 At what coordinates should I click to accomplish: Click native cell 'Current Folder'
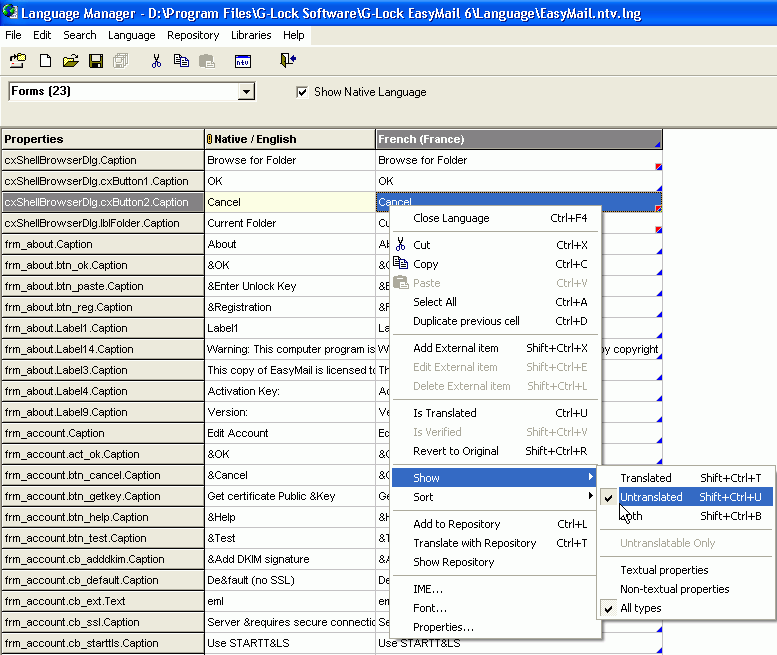click(290, 223)
